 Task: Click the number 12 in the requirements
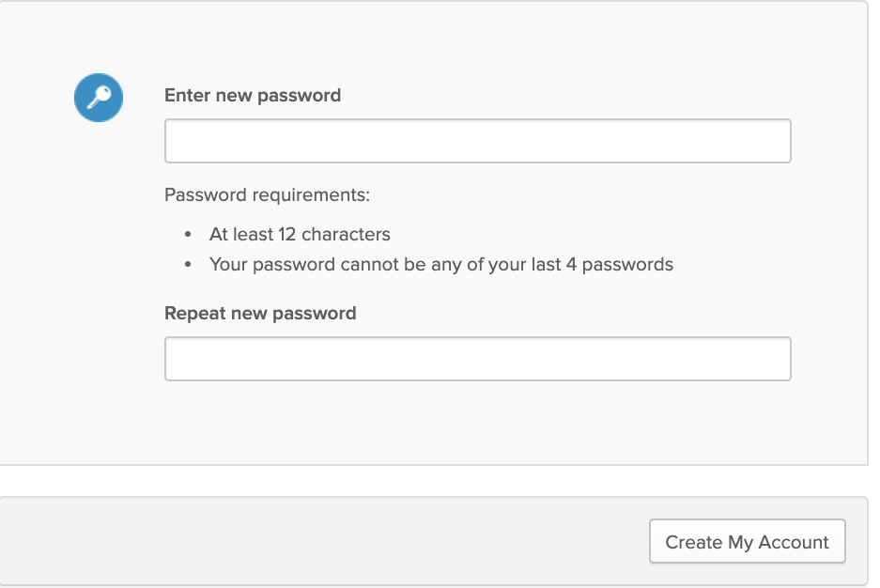pos(287,234)
